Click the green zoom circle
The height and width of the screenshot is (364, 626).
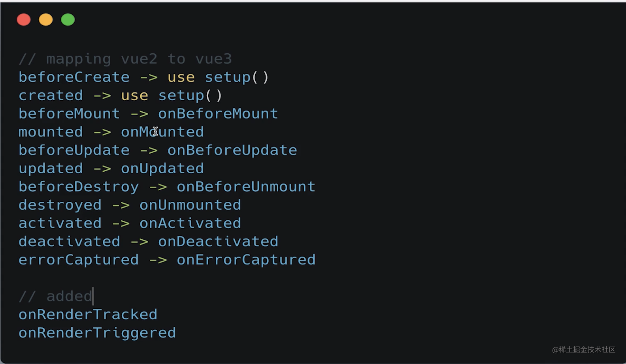point(68,19)
